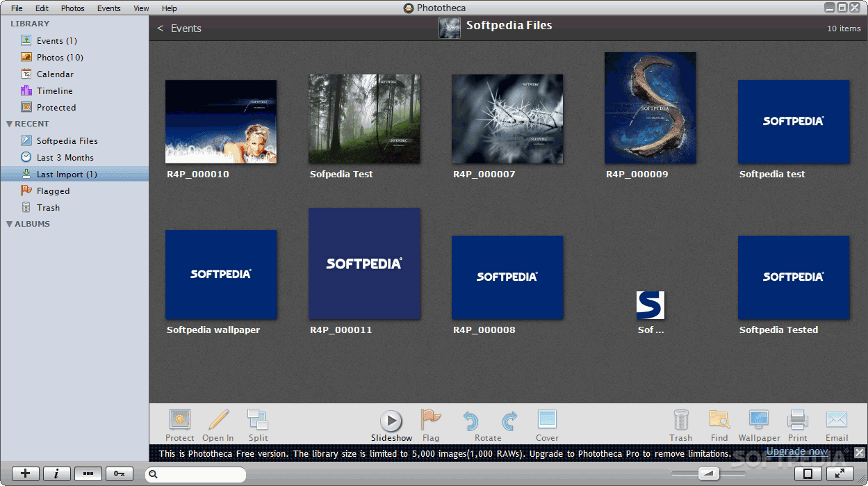
Task: Move item to Trash via toolbar
Action: [x=681, y=420]
